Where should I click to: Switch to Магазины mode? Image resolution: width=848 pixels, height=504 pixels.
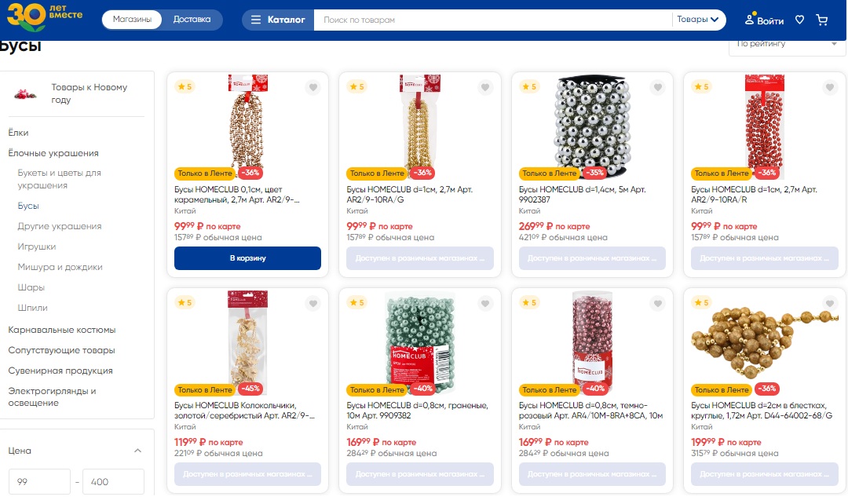click(132, 20)
